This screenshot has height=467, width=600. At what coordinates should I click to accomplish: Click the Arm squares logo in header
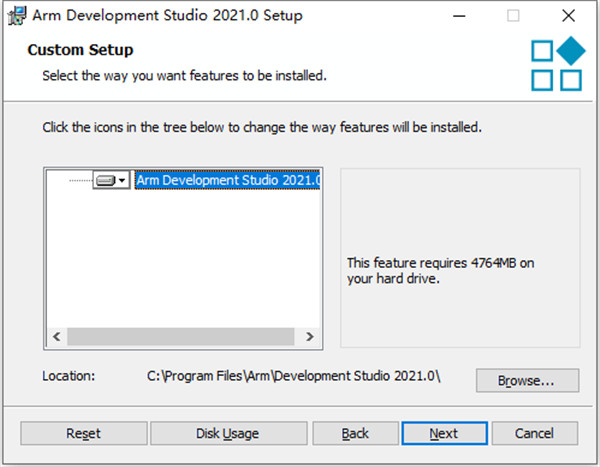(556, 64)
